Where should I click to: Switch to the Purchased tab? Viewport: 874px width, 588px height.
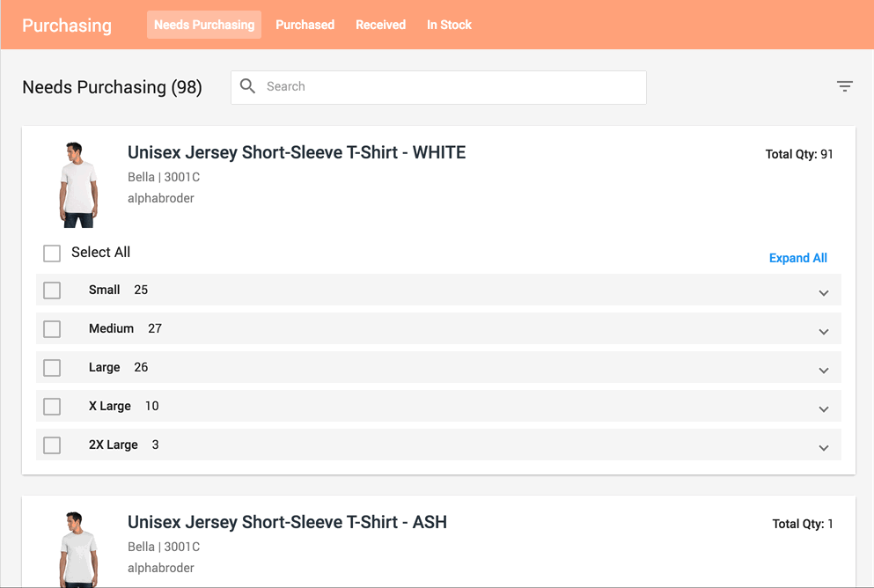coord(305,25)
